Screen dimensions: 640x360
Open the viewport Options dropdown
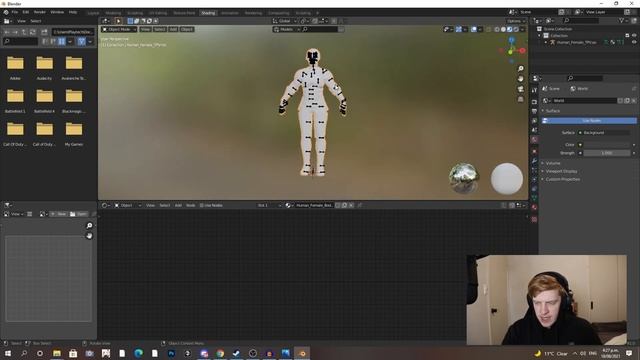516,21
